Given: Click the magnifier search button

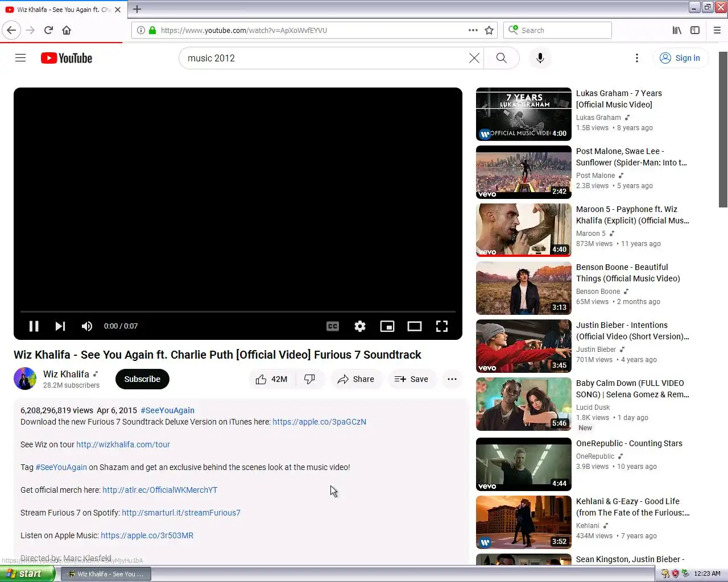Looking at the screenshot, I should (x=501, y=58).
